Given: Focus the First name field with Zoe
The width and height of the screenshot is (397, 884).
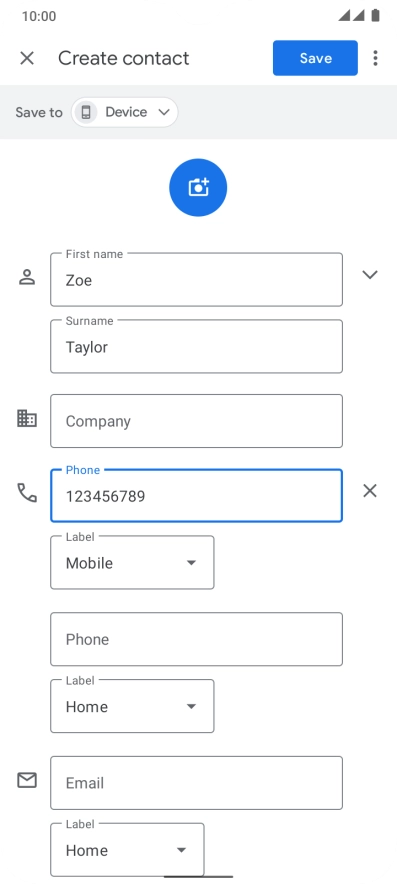Looking at the screenshot, I should point(196,280).
